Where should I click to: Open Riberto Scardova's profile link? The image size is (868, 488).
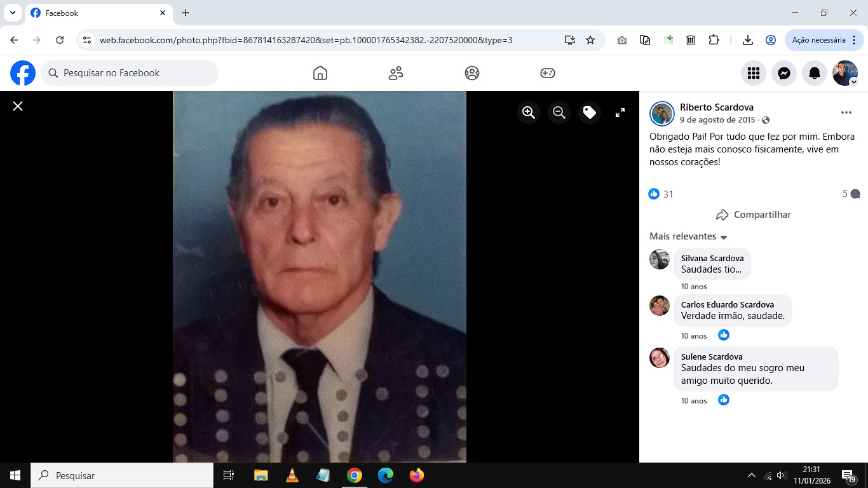(x=716, y=107)
